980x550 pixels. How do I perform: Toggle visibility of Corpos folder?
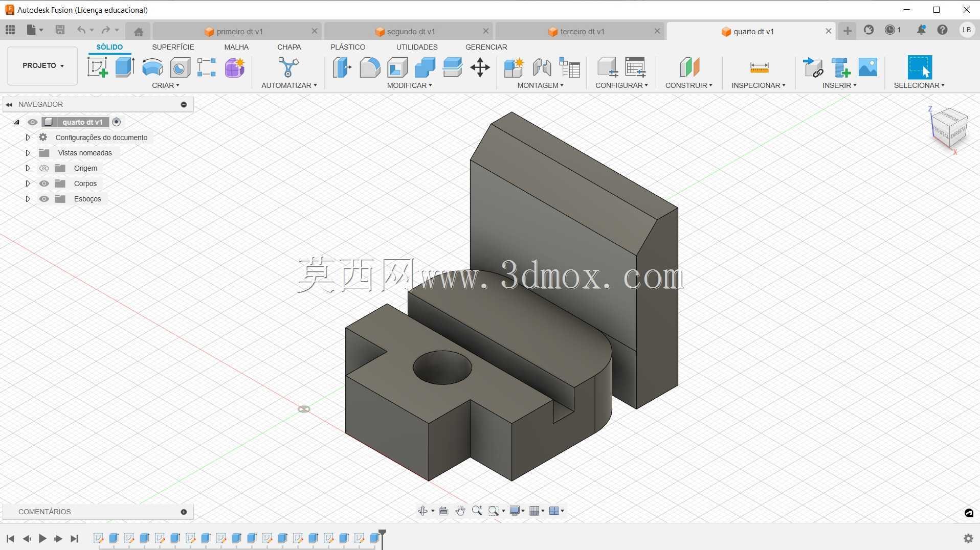44,184
